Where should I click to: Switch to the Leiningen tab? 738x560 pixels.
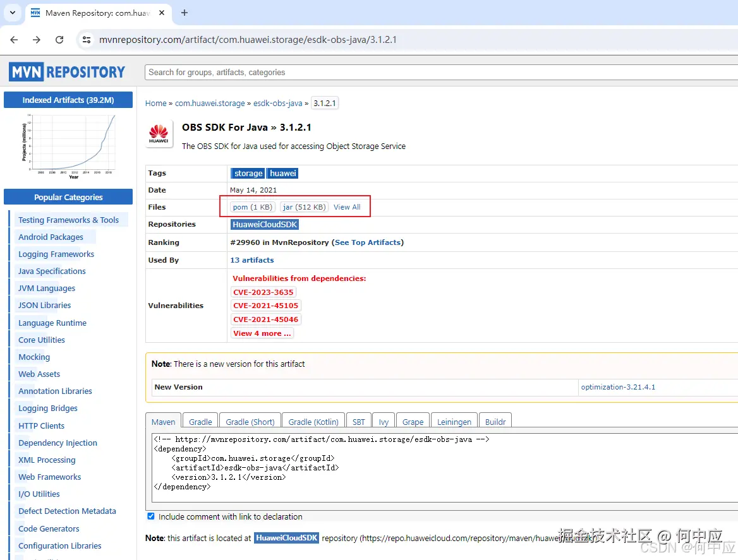(x=454, y=422)
